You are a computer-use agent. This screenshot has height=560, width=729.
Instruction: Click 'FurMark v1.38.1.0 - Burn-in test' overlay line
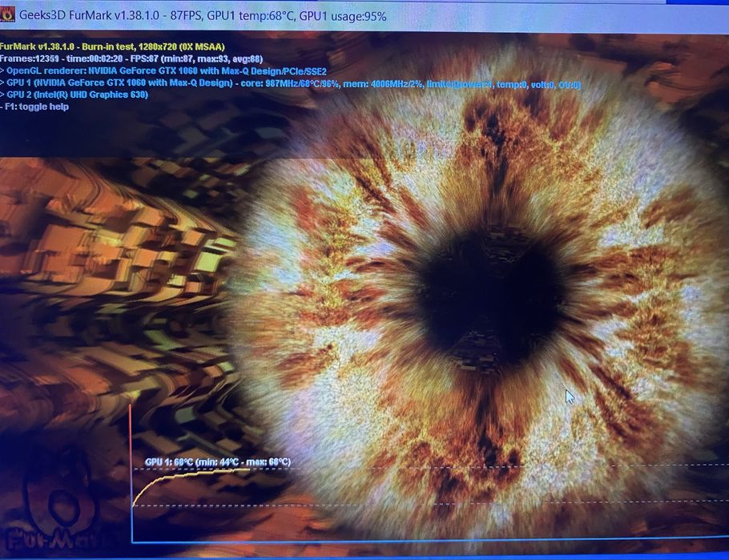(x=112, y=47)
